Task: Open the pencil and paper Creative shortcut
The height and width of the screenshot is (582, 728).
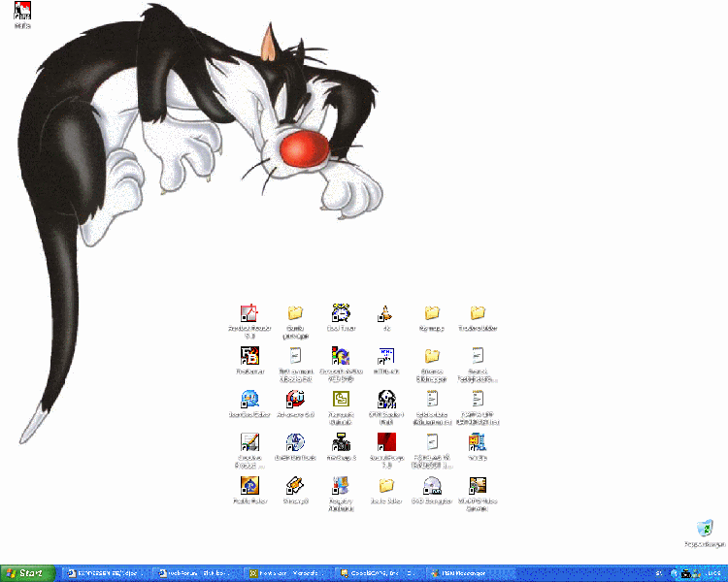Action: (x=249, y=442)
